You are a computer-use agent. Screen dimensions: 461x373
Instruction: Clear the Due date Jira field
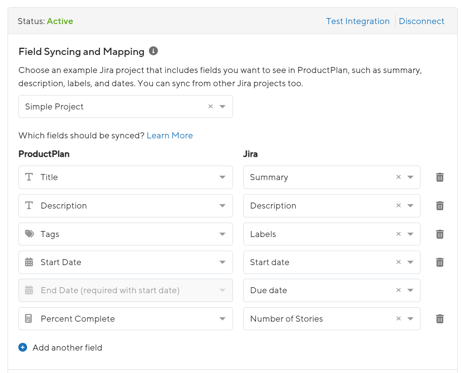tap(398, 290)
